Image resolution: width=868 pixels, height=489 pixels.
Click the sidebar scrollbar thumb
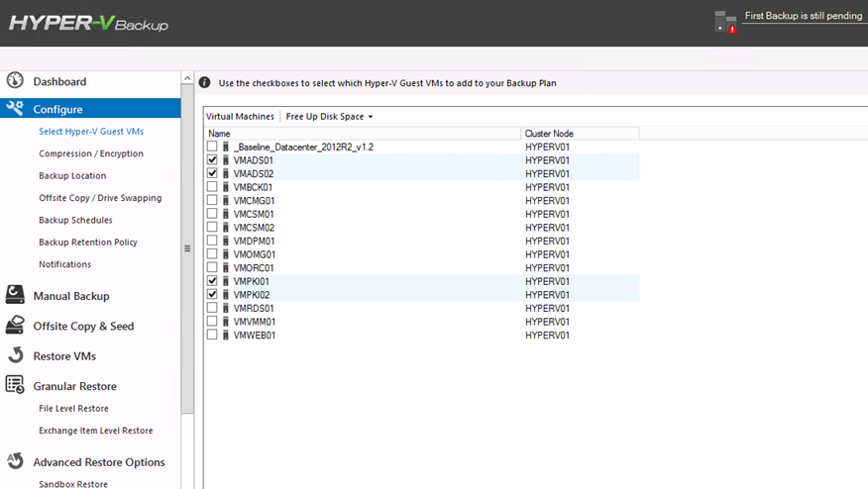point(187,248)
